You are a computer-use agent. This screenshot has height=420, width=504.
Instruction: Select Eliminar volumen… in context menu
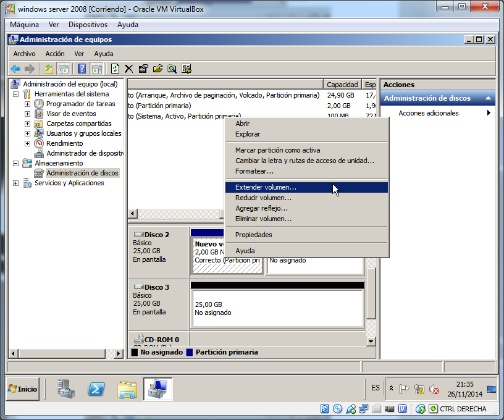(x=306, y=219)
